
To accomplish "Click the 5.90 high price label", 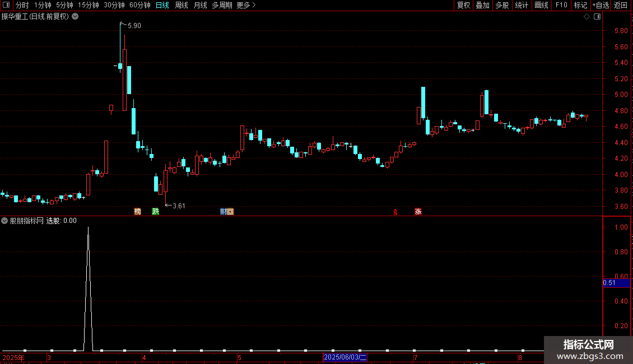I will tap(134, 26).
